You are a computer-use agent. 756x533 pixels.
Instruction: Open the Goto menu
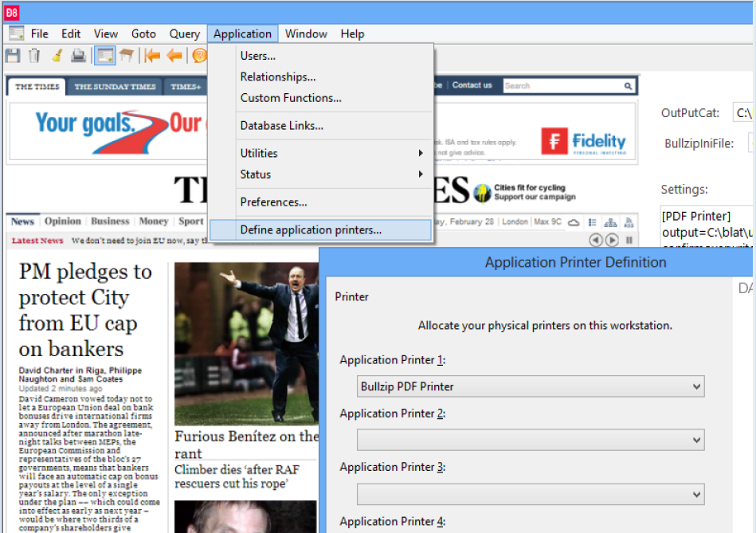tap(143, 33)
